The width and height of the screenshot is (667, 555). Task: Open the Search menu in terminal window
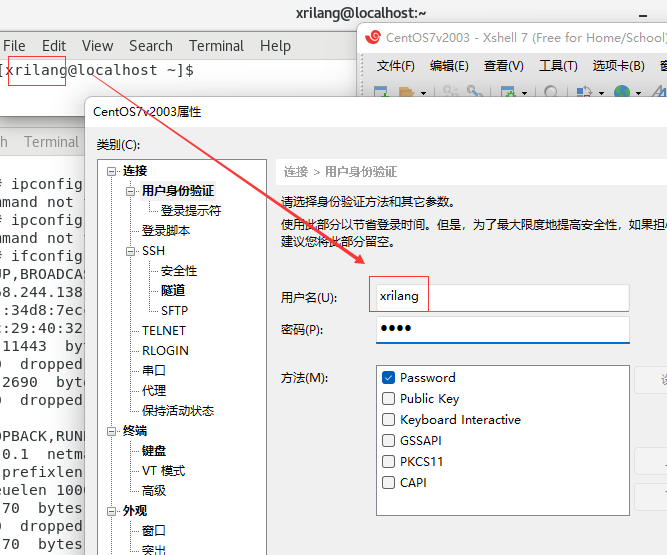point(151,46)
